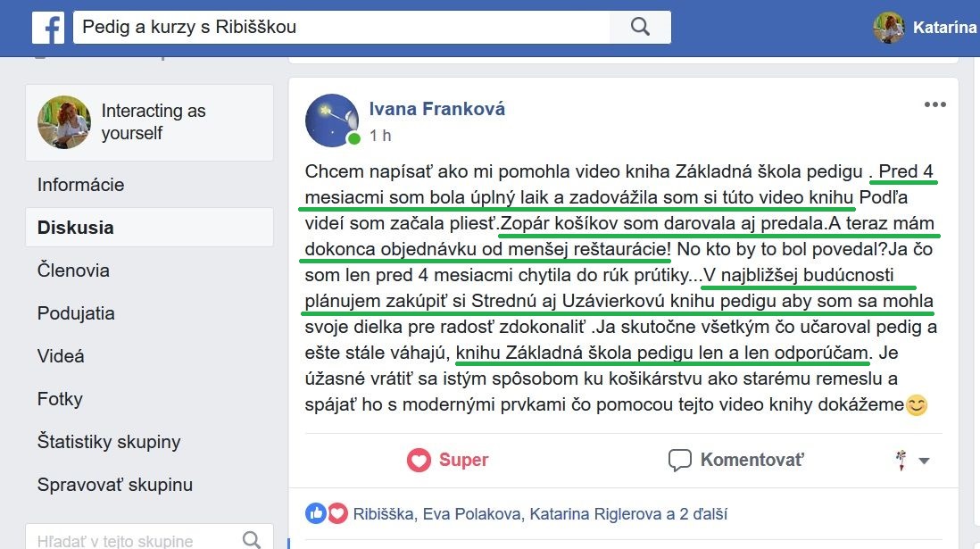Click the group search magnifier icon
Image resolution: width=980 pixels, height=549 pixels.
click(252, 539)
